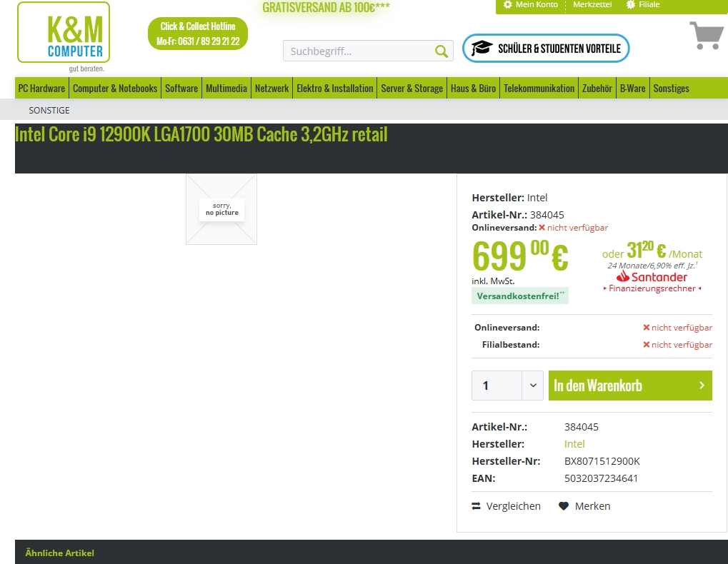The height and width of the screenshot is (564, 728).
Task: Open Computer & Notebooks menu
Action: (x=115, y=88)
